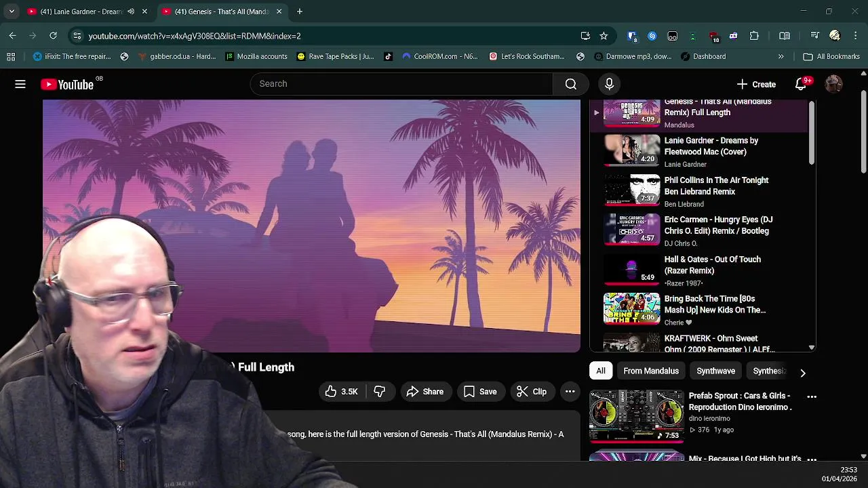
Task: Open the gabber.od.ua bookmark
Action: click(x=176, y=57)
